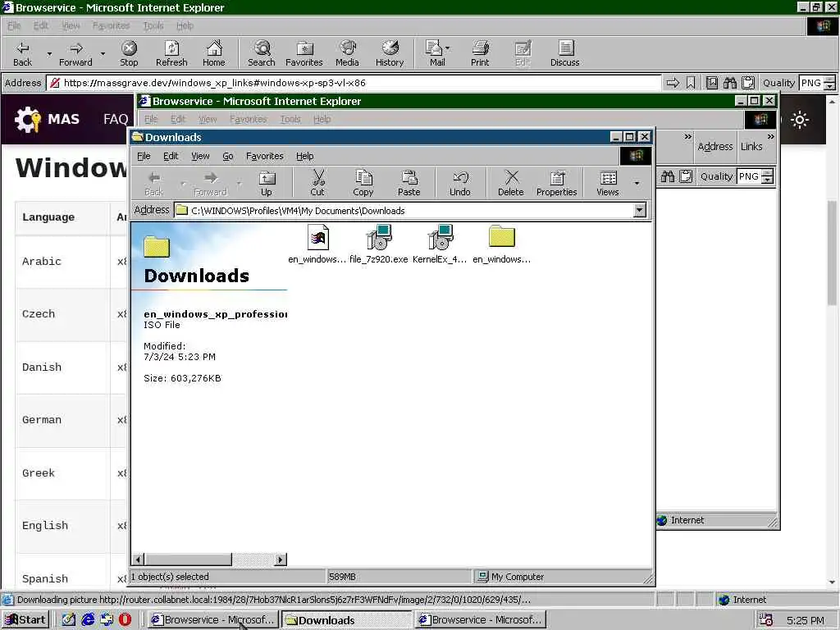Image resolution: width=840 pixels, height=630 pixels.
Task: Switch to first Browservice taskbar button
Action: pyautogui.click(x=212, y=620)
